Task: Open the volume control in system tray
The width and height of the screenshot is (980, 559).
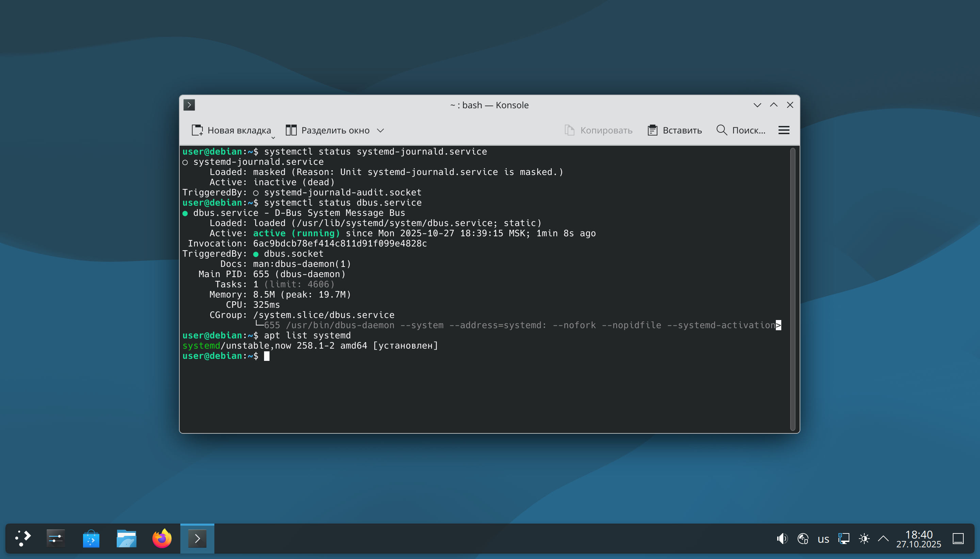Action: tap(782, 539)
